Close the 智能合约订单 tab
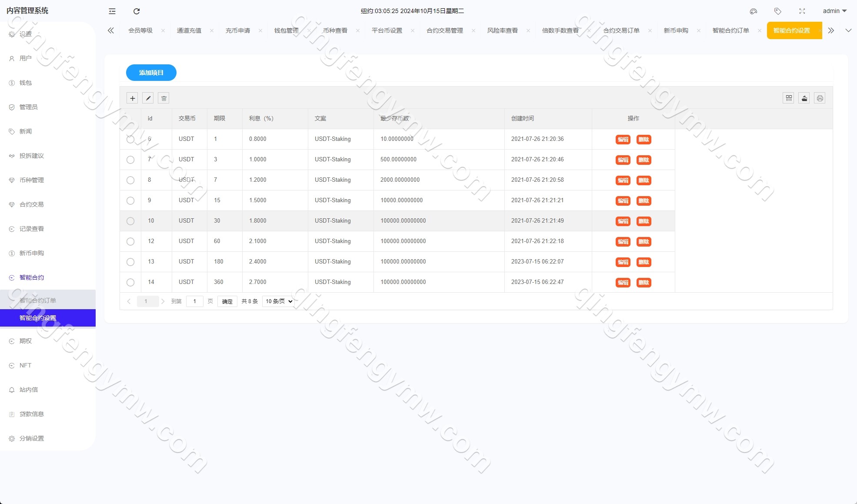857x504 pixels. 760,30
